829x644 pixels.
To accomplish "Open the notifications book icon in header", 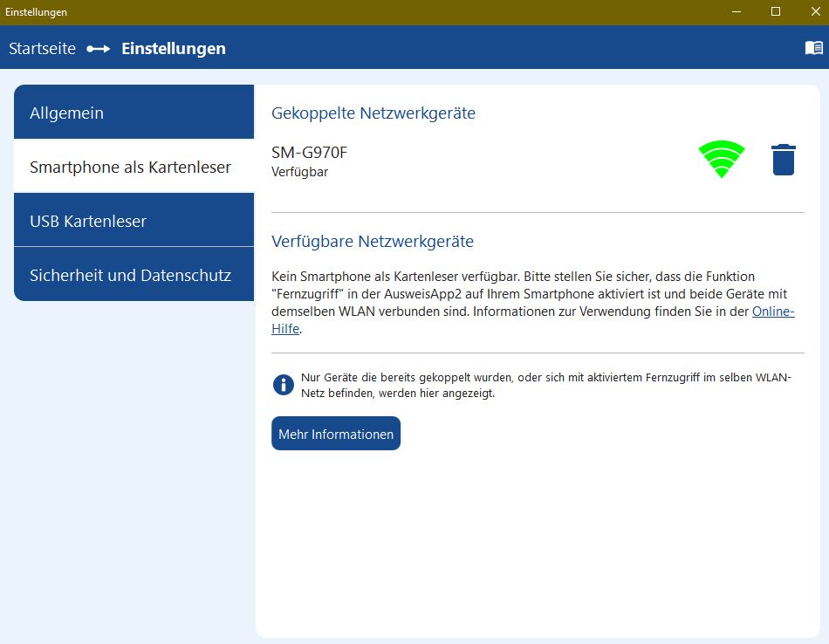I will click(814, 49).
